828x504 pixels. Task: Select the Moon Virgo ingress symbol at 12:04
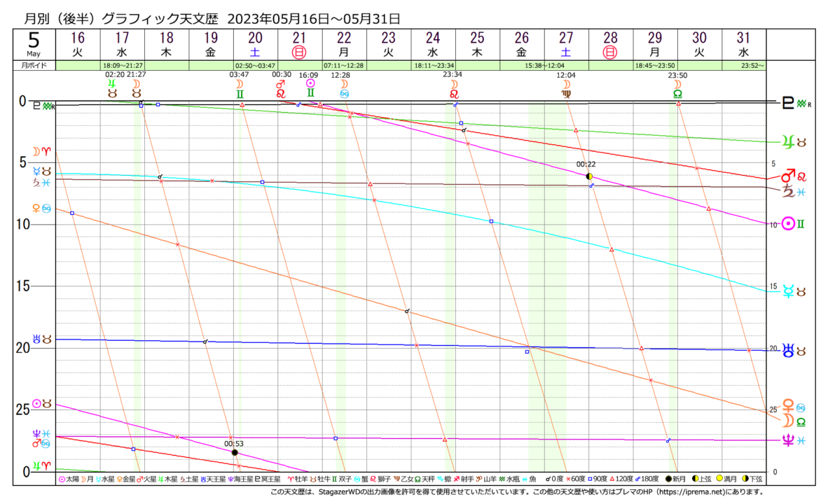coord(565,88)
